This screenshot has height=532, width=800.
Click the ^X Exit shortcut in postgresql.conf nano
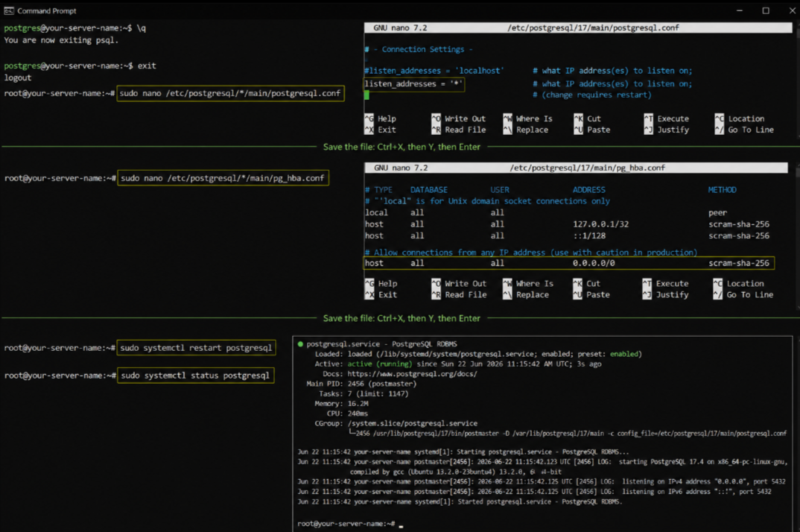point(381,130)
